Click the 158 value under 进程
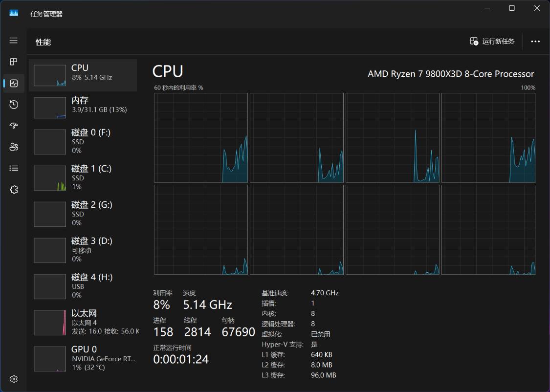This screenshot has height=392, width=550. click(x=163, y=332)
